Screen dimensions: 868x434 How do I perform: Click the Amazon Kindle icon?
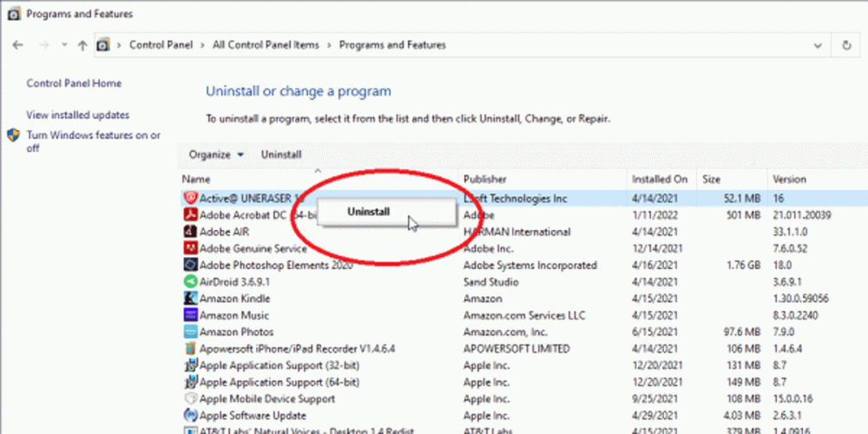[191, 299]
